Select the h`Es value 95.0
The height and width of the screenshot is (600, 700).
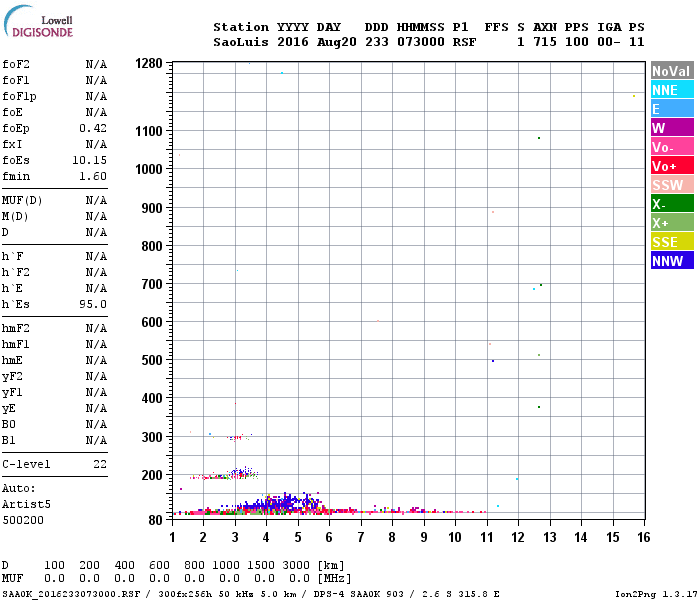point(93,304)
